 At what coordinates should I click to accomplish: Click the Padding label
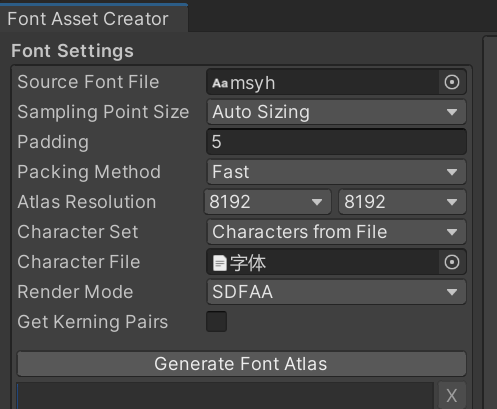coord(53,142)
